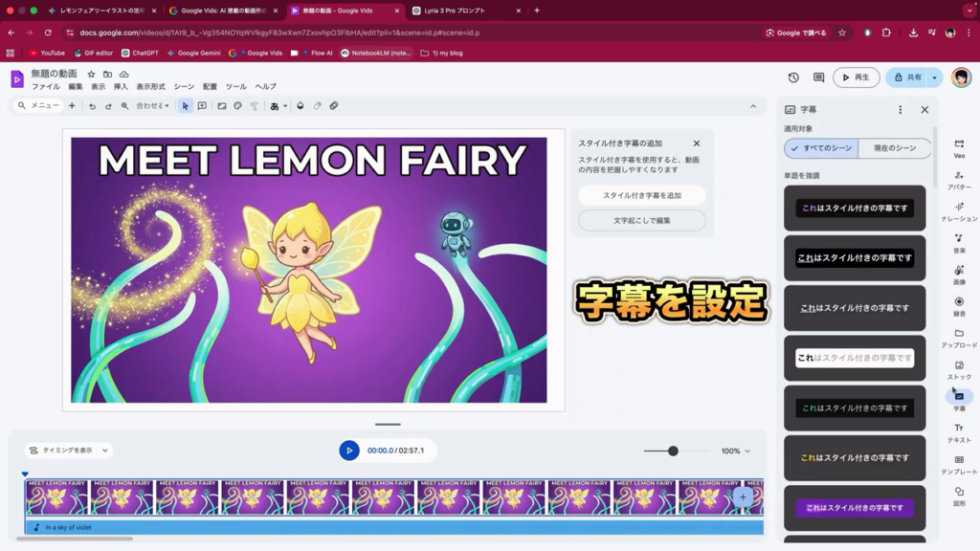Open the 音楽 (Music) sidebar panel
This screenshot has width=980, height=551.
(959, 242)
